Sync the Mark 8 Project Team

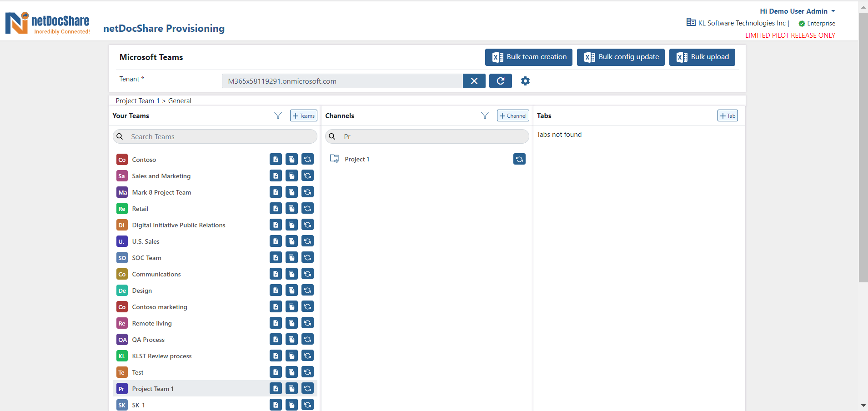307,192
